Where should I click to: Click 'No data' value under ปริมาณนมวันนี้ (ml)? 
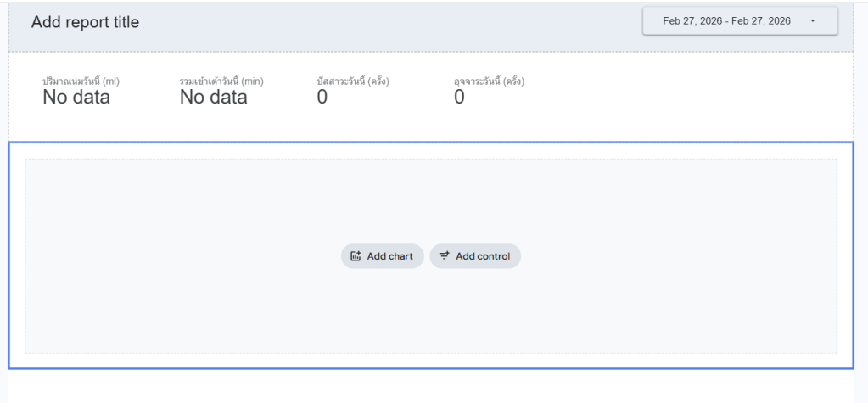pyautogui.click(x=76, y=98)
